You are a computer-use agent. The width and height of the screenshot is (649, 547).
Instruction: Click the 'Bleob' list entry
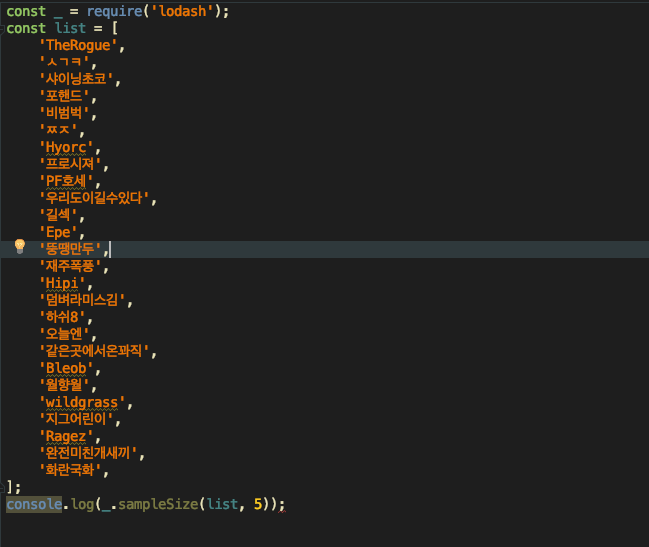point(66,385)
